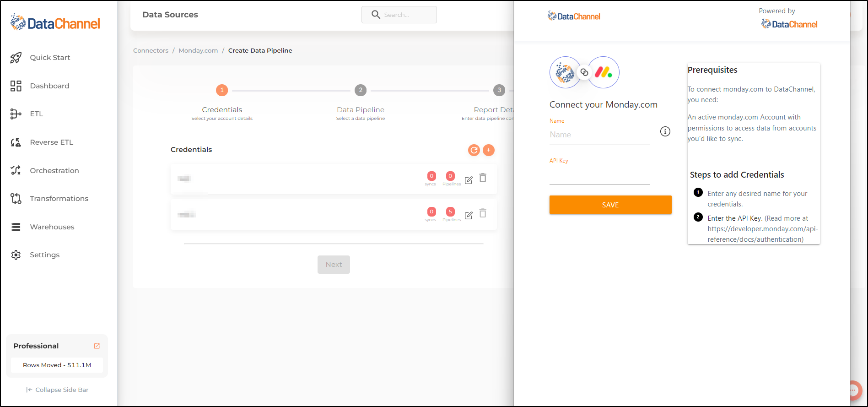
Task: Click the syncs badge on the 0-pipelines row
Action: 431,176
